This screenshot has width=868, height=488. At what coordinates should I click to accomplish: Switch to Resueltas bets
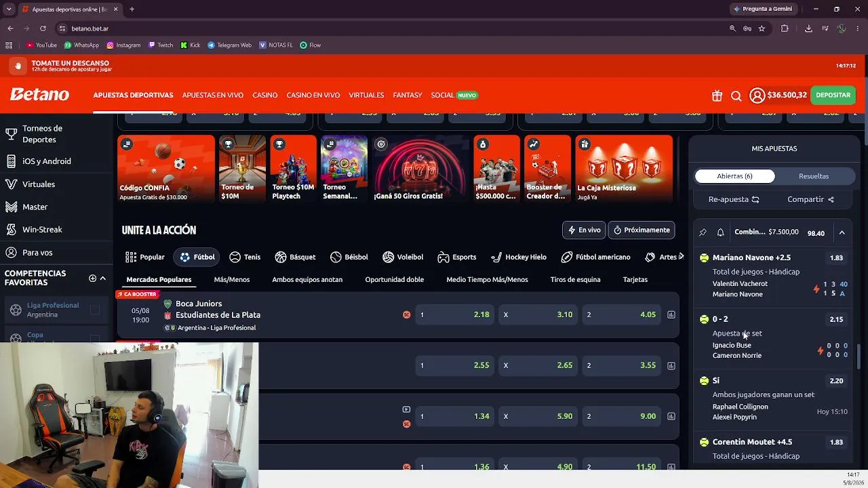[x=814, y=176]
